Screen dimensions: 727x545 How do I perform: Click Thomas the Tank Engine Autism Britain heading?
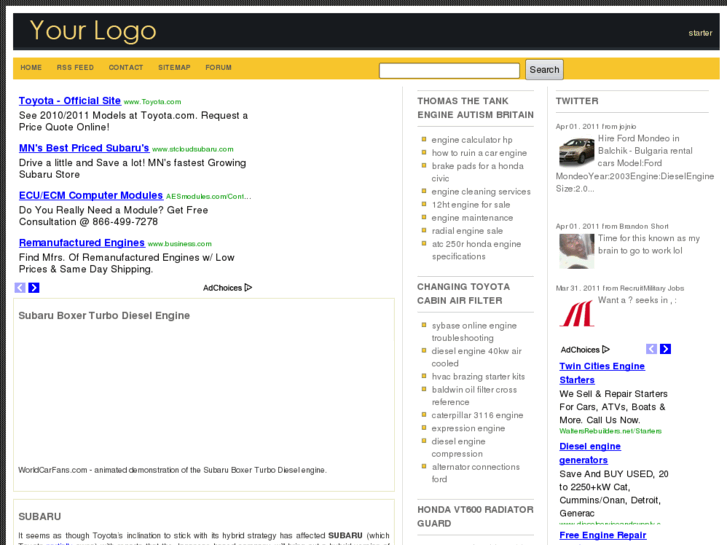pyautogui.click(x=475, y=108)
